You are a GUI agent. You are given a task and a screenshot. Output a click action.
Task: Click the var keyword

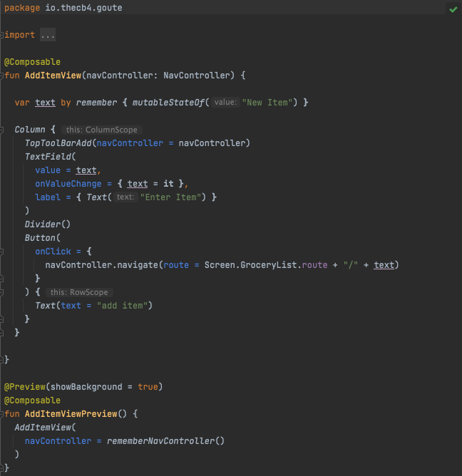point(22,103)
